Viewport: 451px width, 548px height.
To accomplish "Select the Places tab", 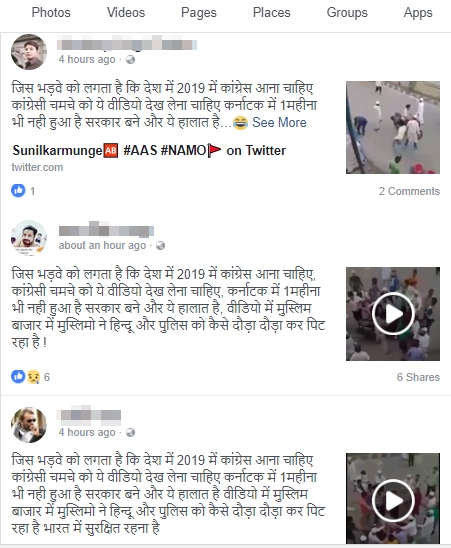I will (272, 13).
